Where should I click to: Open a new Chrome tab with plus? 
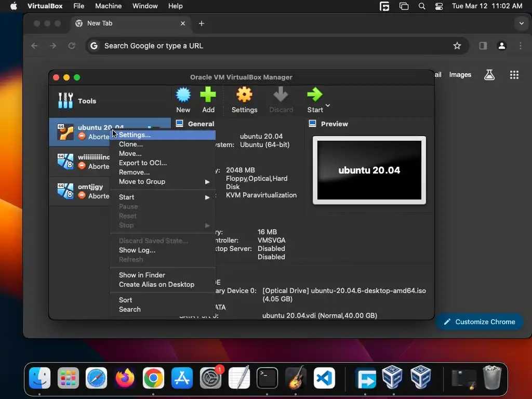pyautogui.click(x=201, y=23)
